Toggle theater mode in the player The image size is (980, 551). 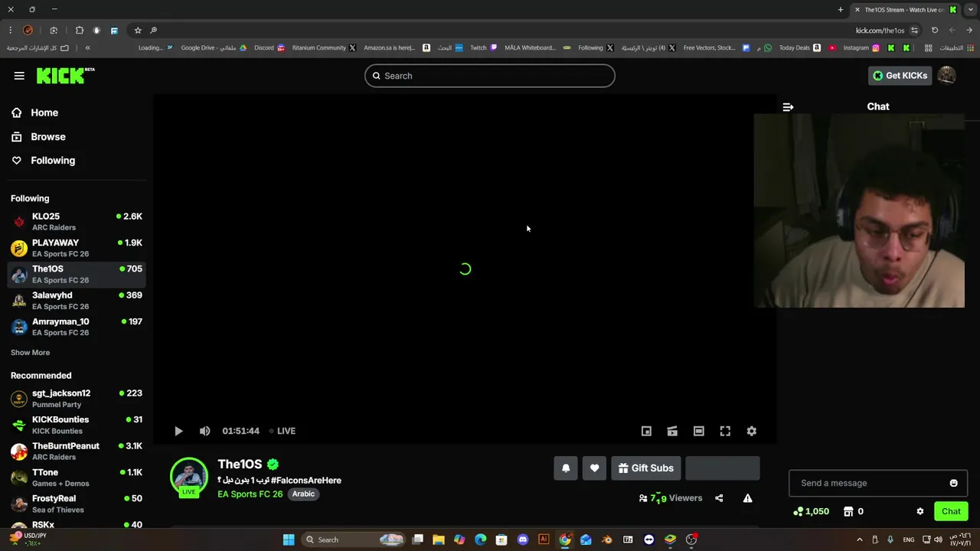698,431
